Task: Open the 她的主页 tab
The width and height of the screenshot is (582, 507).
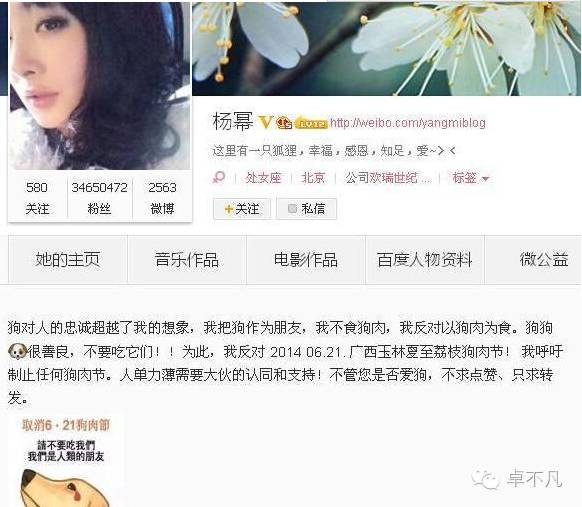Action: (x=68, y=259)
